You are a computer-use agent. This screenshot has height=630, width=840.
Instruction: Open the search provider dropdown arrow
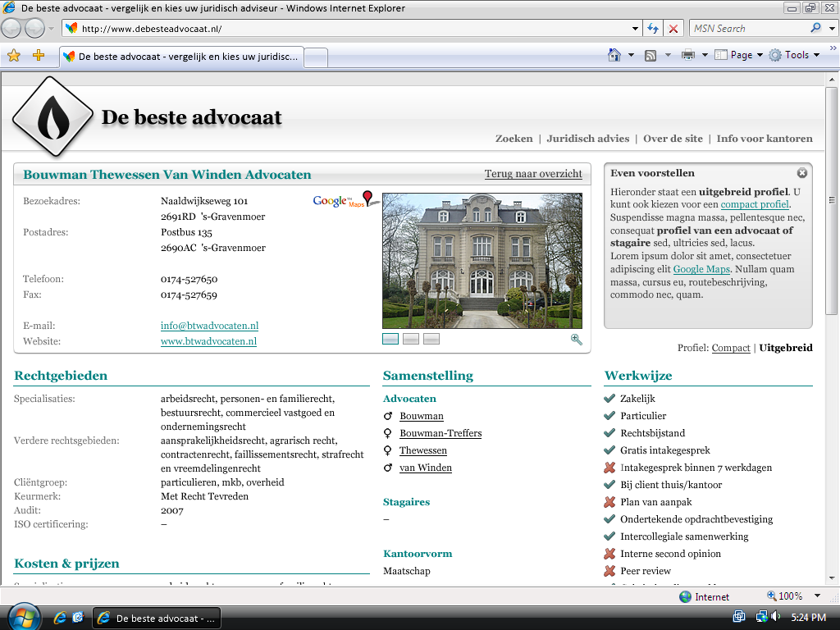point(832,29)
